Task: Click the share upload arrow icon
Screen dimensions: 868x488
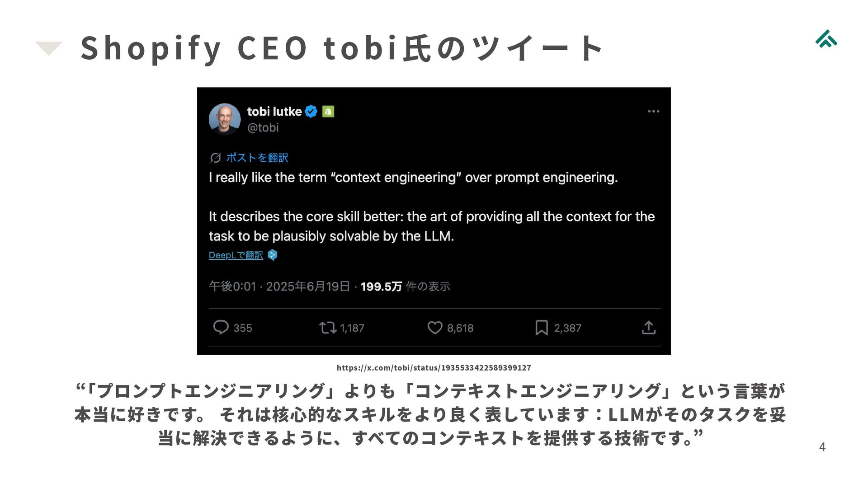Action: point(648,327)
